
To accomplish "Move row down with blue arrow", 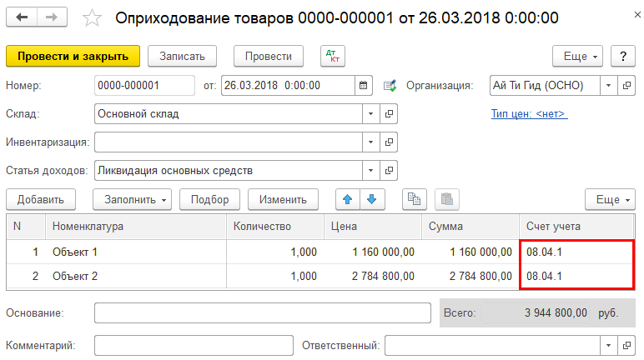I will tap(372, 199).
